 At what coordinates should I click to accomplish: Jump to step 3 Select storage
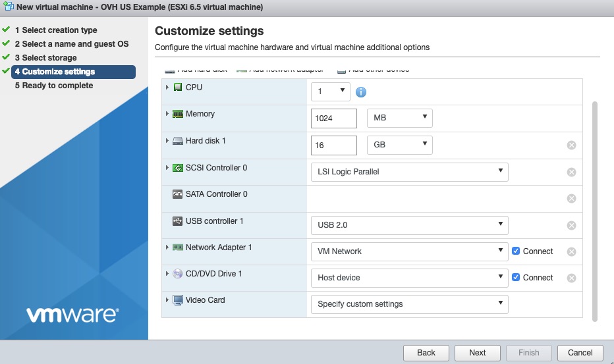point(49,58)
